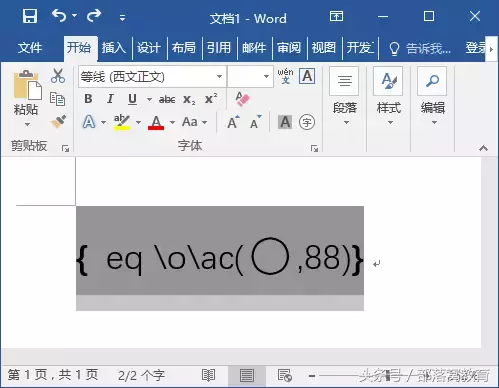Open the 文件 menu
This screenshot has height=388, width=499.
point(30,48)
